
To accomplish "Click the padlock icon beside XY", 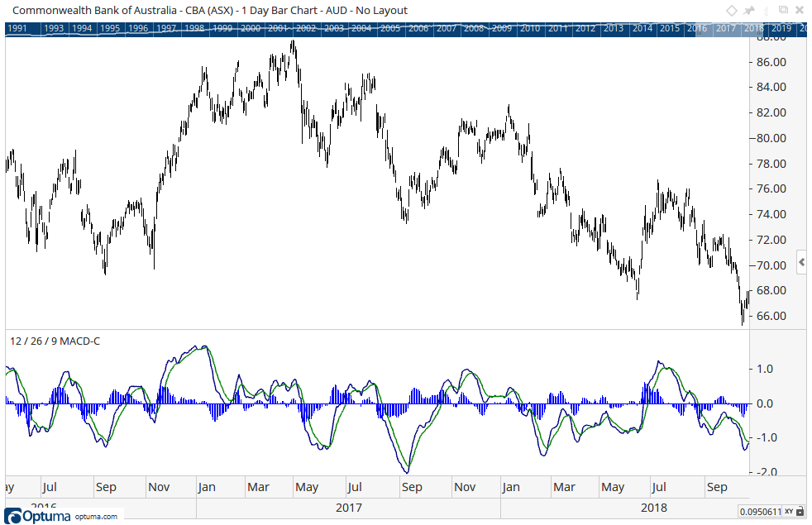I will pos(800,512).
